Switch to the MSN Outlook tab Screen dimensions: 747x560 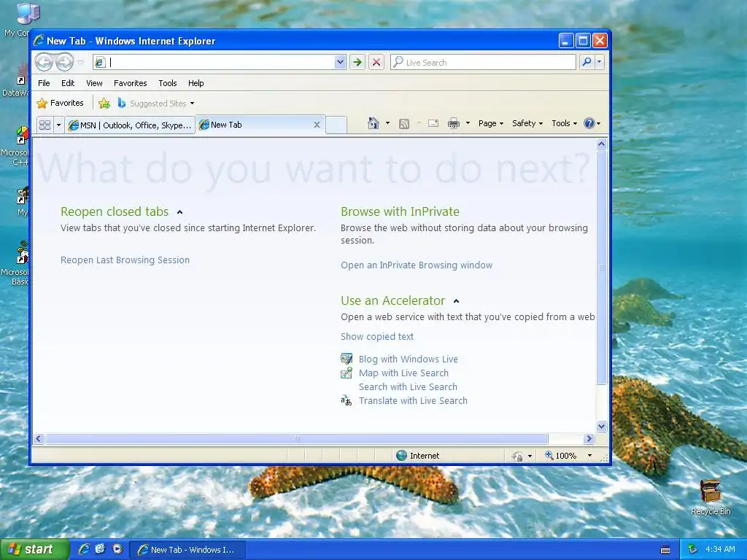130,125
